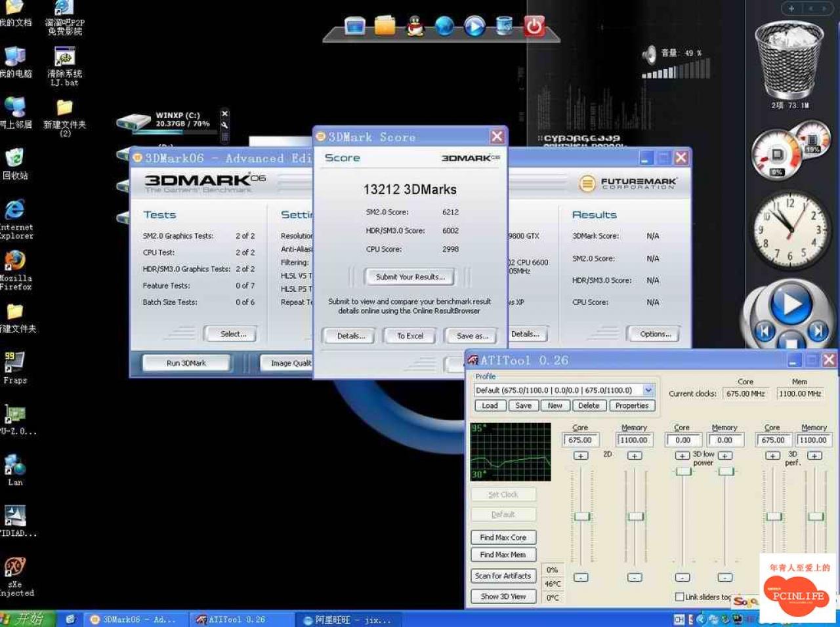Screen dimensions: 840x627
Task: Click the red power icon in dock
Action: (x=534, y=26)
